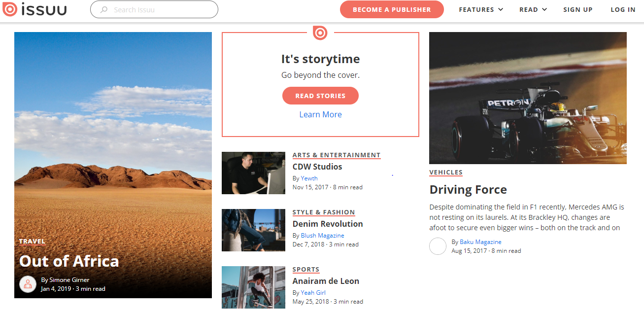This screenshot has width=644, height=313.
Task: Click the Read Stories button
Action: click(x=320, y=96)
